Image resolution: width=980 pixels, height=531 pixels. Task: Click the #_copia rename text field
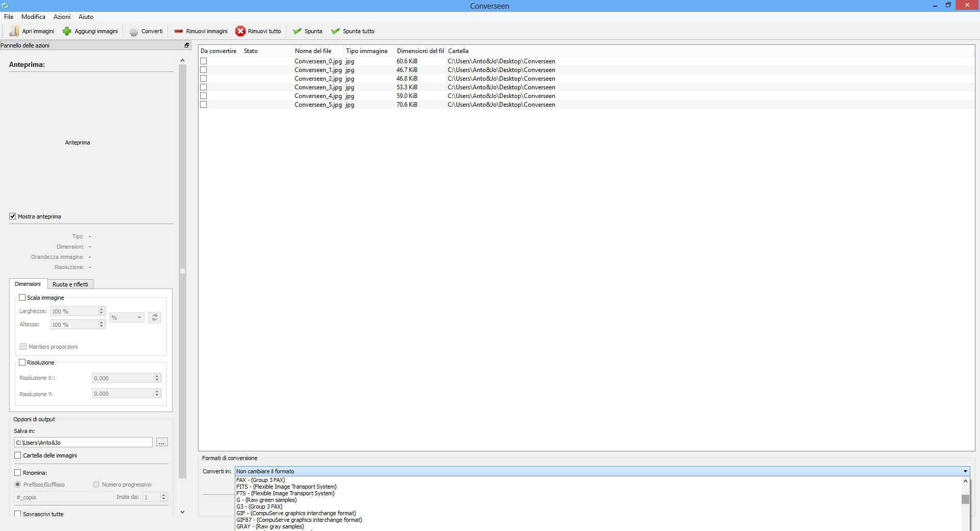(x=64, y=497)
